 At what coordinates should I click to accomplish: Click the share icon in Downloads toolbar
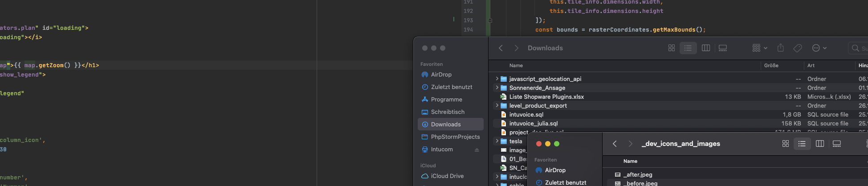point(780,48)
